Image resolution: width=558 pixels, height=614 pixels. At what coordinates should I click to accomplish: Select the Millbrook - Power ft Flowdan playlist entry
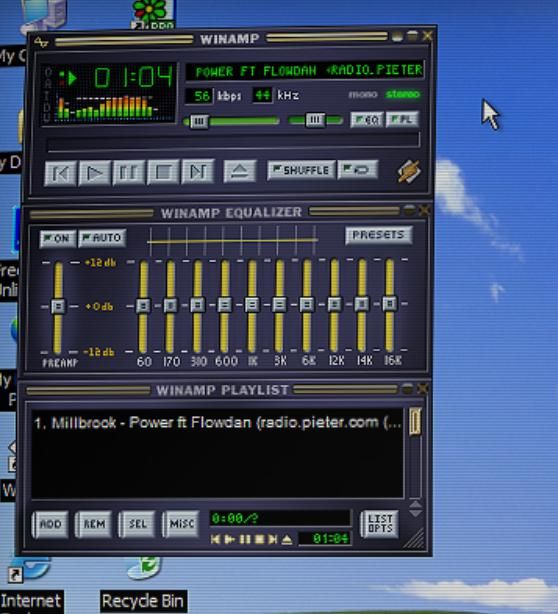point(217,423)
